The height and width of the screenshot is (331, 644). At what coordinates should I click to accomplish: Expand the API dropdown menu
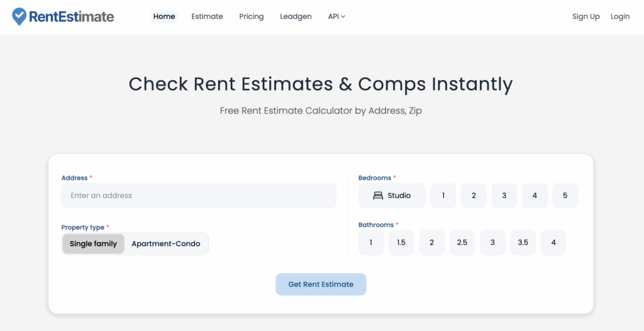point(336,16)
